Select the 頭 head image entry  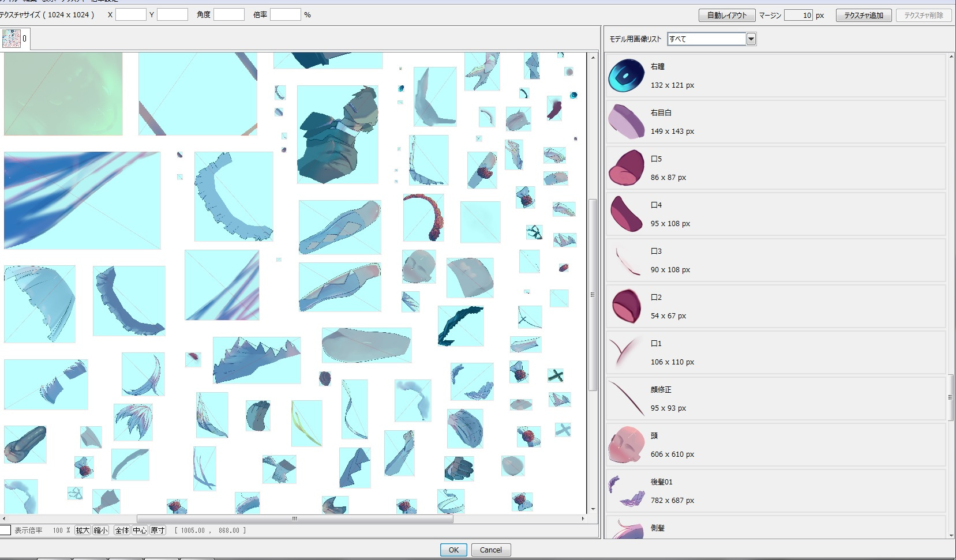(775, 445)
